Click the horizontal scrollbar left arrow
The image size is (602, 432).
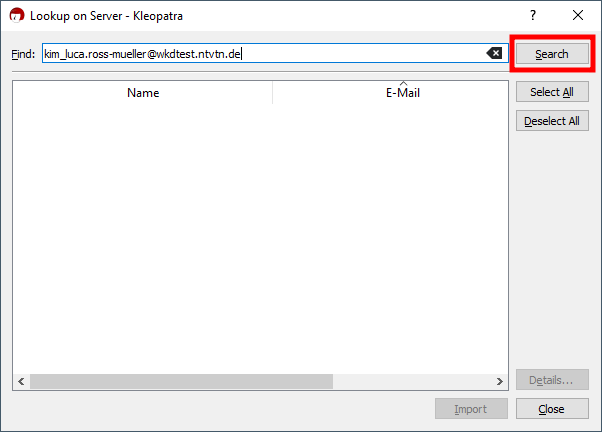(21, 382)
